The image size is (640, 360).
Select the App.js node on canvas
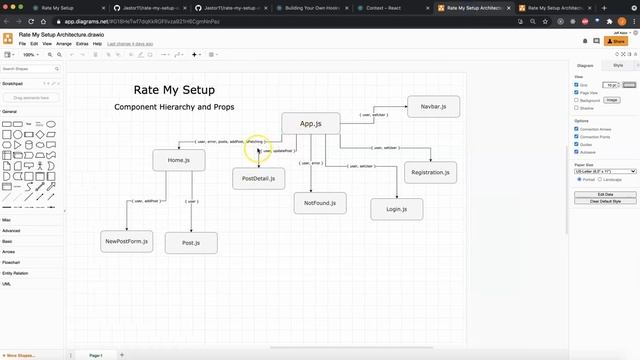click(311, 123)
